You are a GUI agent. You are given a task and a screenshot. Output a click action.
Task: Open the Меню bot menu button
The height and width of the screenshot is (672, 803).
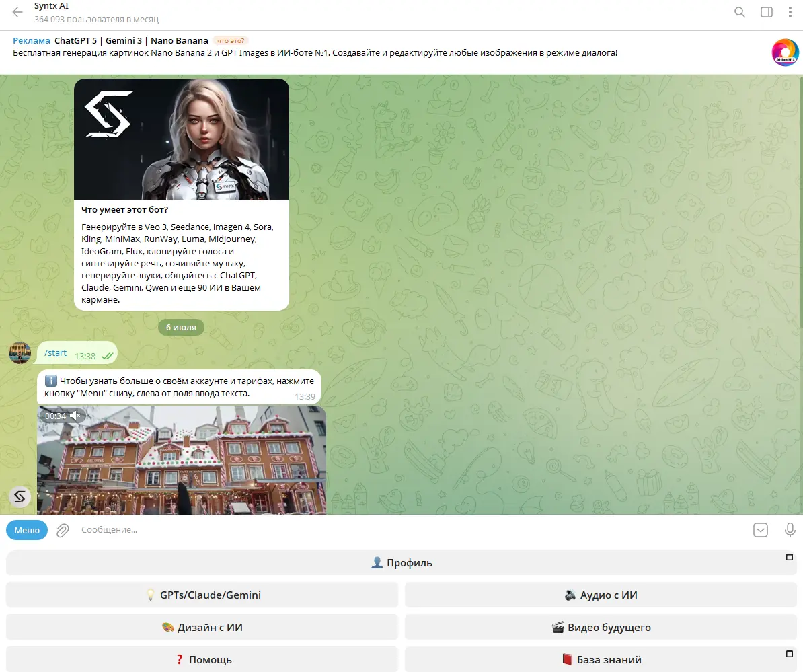tap(27, 530)
